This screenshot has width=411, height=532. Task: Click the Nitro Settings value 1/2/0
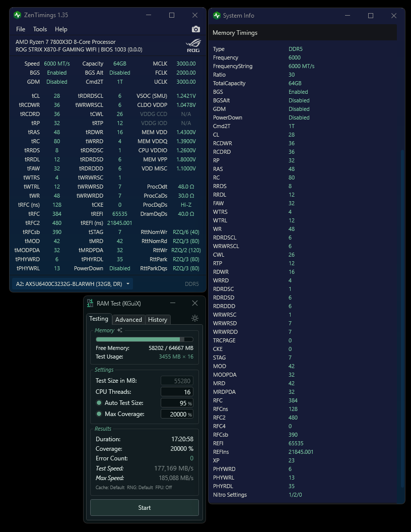[295, 495]
